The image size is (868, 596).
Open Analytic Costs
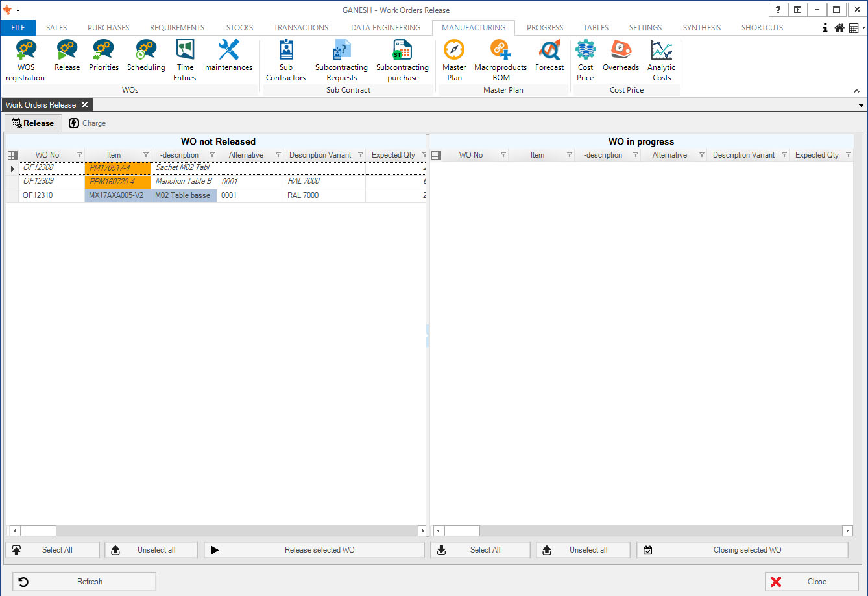point(661,60)
